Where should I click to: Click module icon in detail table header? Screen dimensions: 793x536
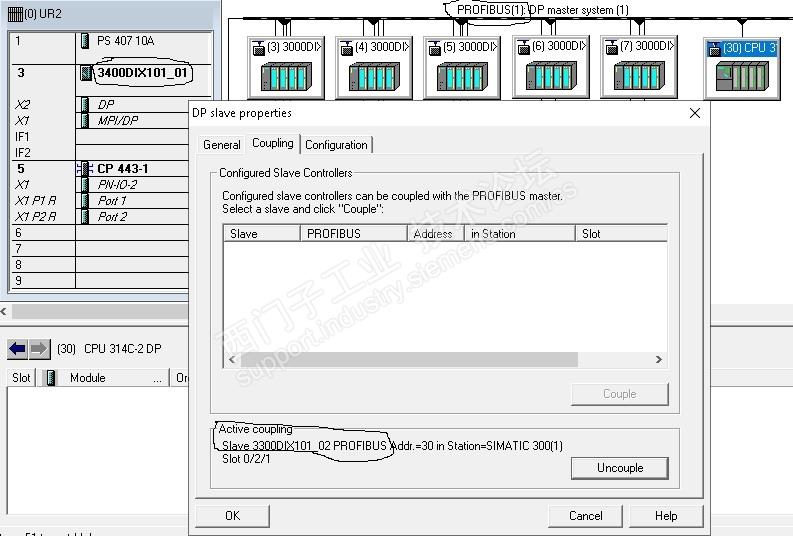click(x=51, y=378)
